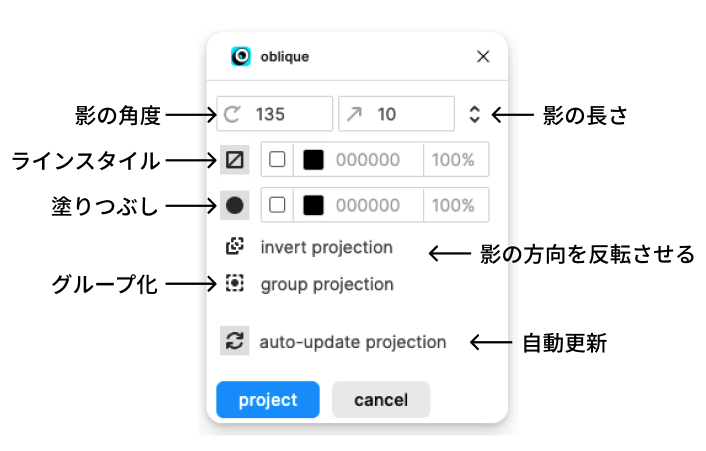The width and height of the screenshot is (706, 451).
Task: Click the rotation angle icon beside 135
Action: click(x=233, y=114)
